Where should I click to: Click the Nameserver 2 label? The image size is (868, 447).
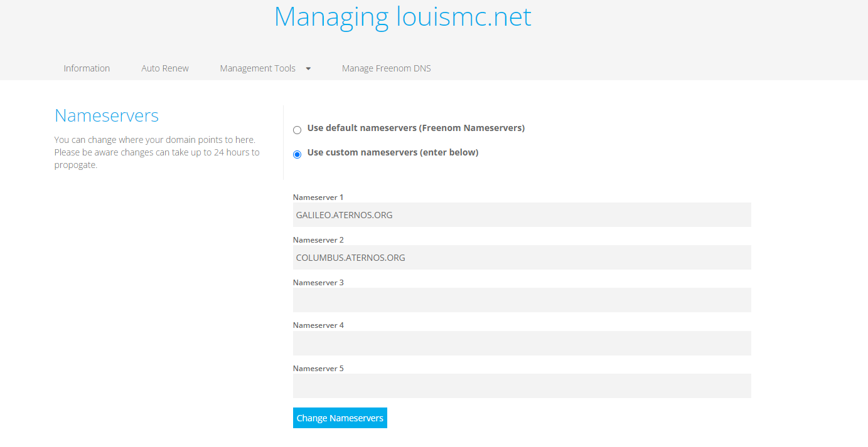[x=318, y=239]
